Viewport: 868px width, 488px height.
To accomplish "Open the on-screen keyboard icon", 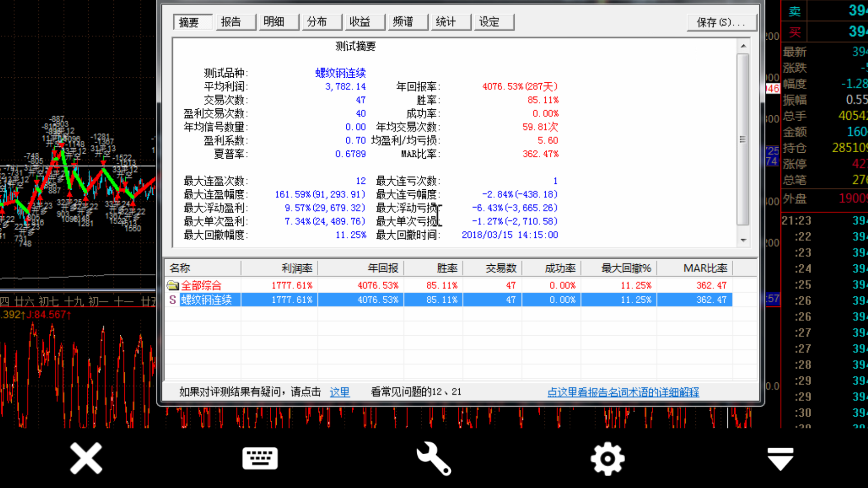I will coord(260,459).
